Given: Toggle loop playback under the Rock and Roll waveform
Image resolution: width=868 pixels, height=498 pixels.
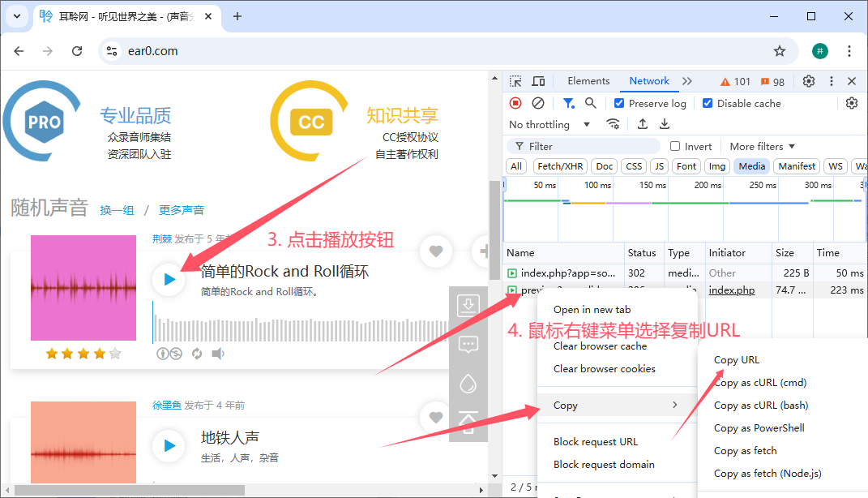Looking at the screenshot, I should pos(196,354).
